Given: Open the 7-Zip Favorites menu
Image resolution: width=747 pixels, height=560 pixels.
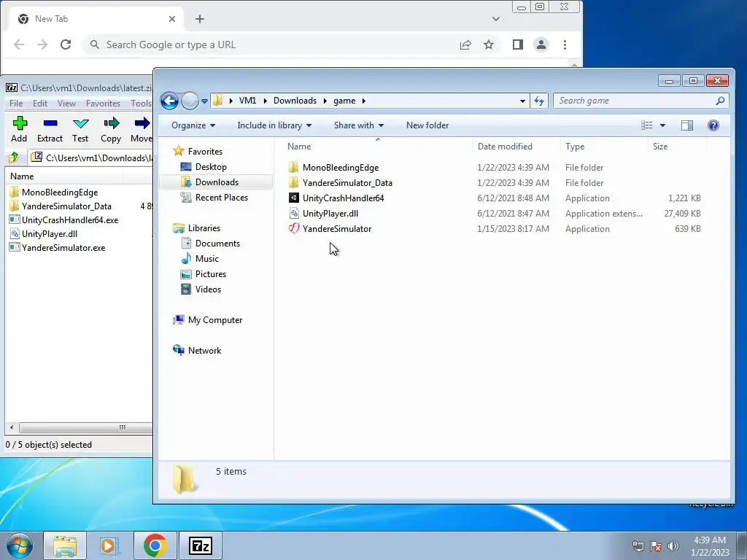Looking at the screenshot, I should [103, 104].
